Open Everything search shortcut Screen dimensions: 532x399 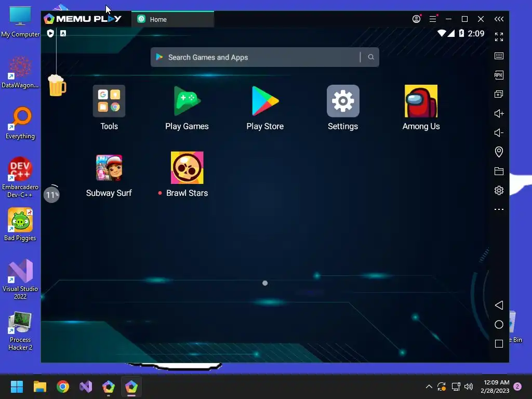20,124
